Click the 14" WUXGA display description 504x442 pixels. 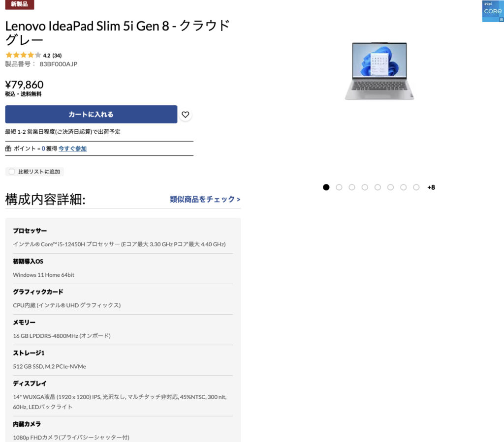tap(120, 402)
